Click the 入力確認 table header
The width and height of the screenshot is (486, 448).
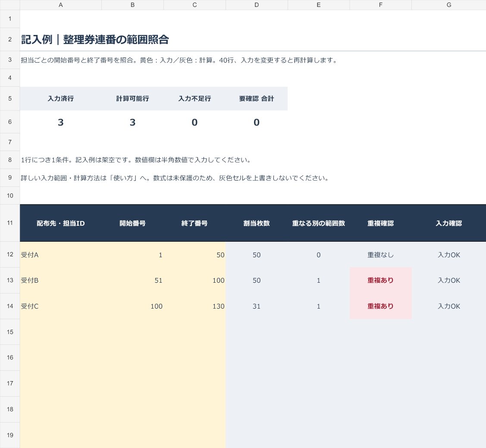pyautogui.click(x=449, y=224)
